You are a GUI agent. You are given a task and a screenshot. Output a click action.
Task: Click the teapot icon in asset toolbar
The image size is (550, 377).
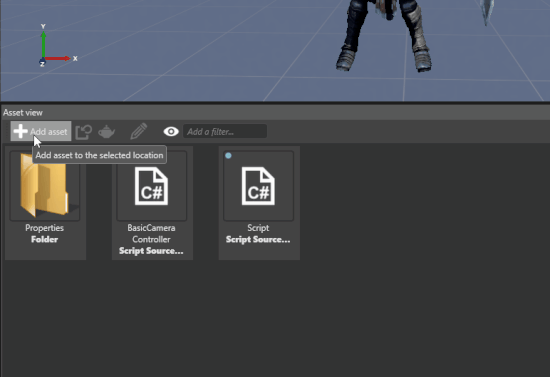[x=106, y=132]
